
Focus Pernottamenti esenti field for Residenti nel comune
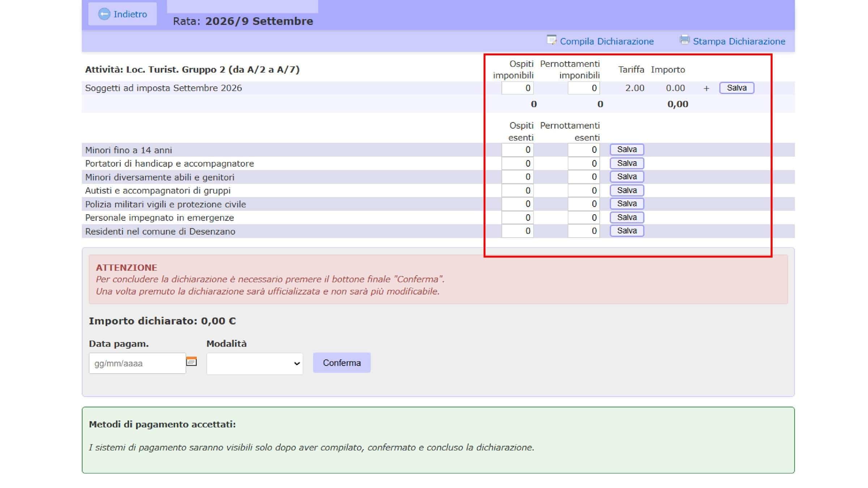coord(584,231)
